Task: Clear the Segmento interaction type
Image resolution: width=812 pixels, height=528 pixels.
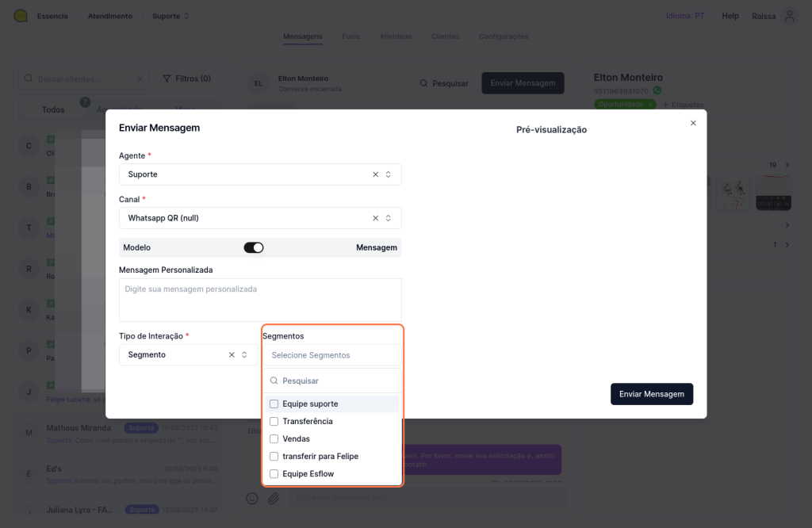Action: click(232, 355)
